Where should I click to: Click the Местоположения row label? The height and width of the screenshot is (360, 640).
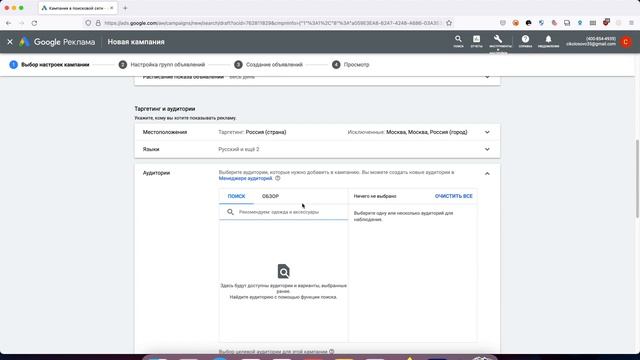[x=165, y=132]
